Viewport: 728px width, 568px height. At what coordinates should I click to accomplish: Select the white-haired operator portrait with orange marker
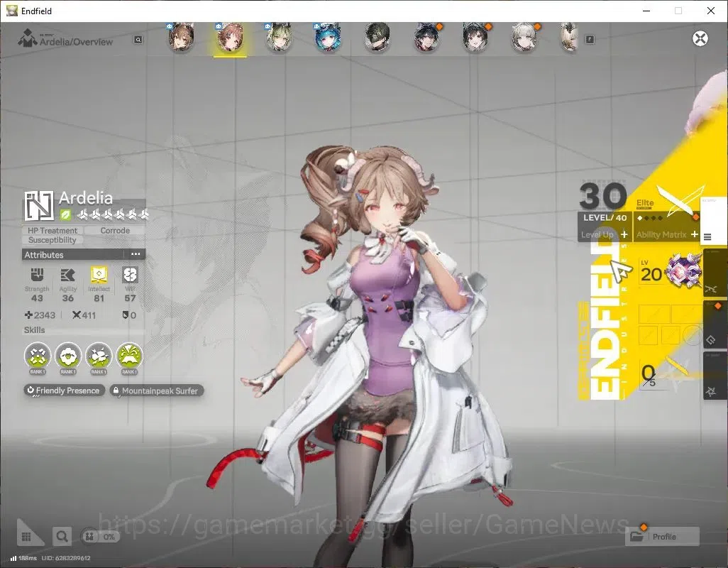click(524, 37)
